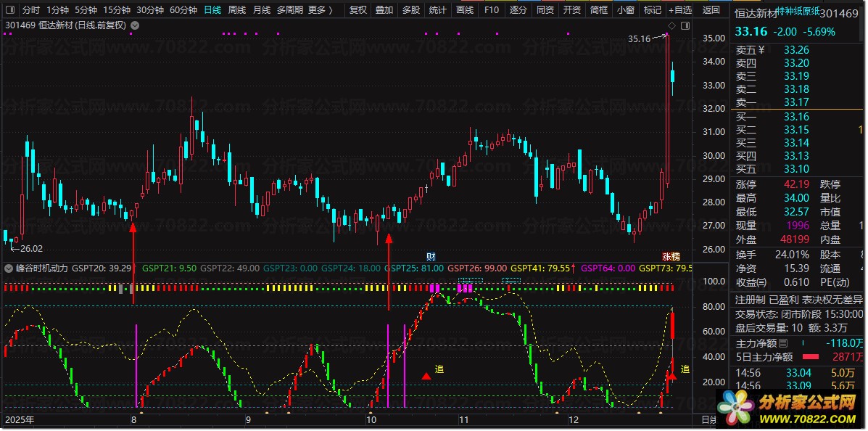Switch to the 周线 weekly period tab
The width and height of the screenshot is (868, 431).
237,10
